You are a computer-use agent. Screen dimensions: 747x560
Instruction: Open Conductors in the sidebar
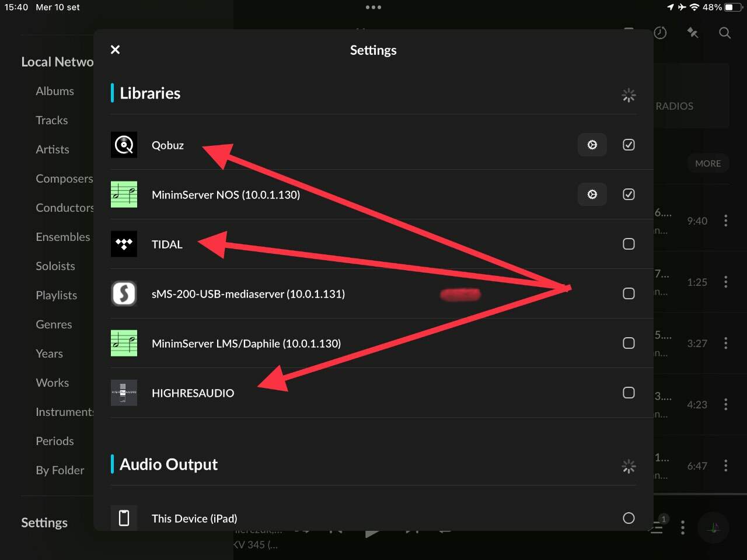pos(64,208)
